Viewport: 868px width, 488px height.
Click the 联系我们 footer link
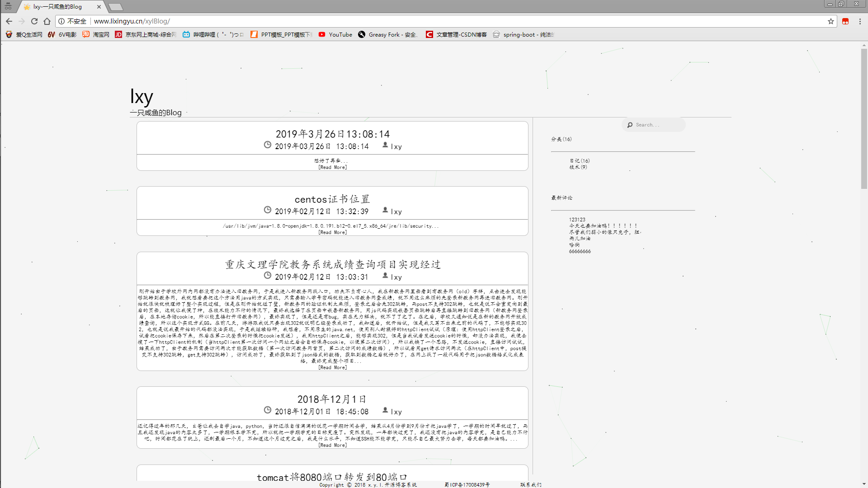pyautogui.click(x=531, y=485)
